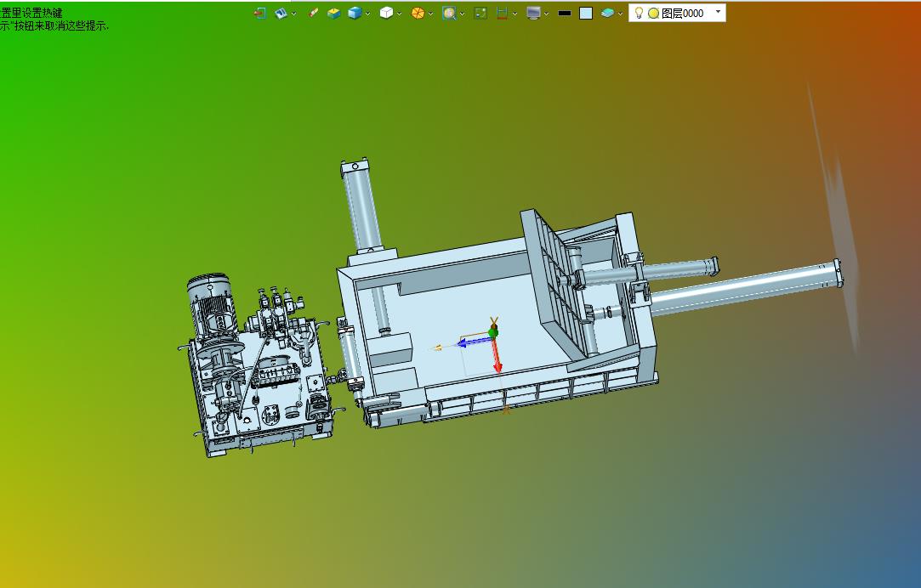Click the exit icon with red arrow

point(260,13)
